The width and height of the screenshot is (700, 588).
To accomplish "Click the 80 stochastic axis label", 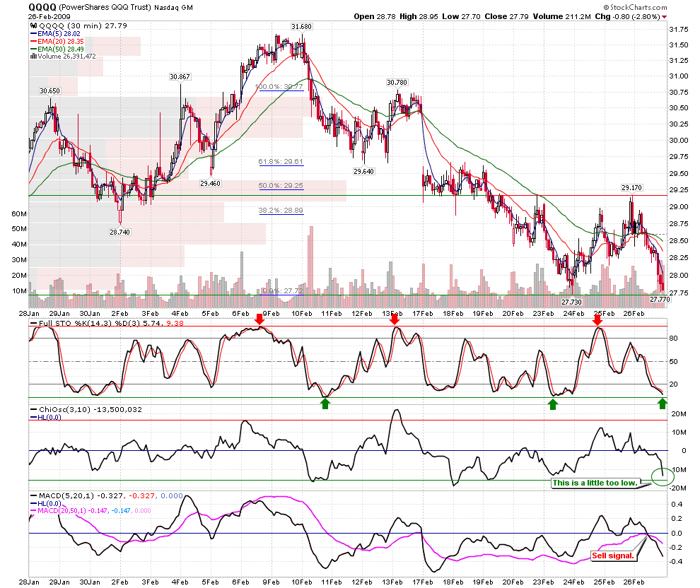I will click(x=673, y=338).
